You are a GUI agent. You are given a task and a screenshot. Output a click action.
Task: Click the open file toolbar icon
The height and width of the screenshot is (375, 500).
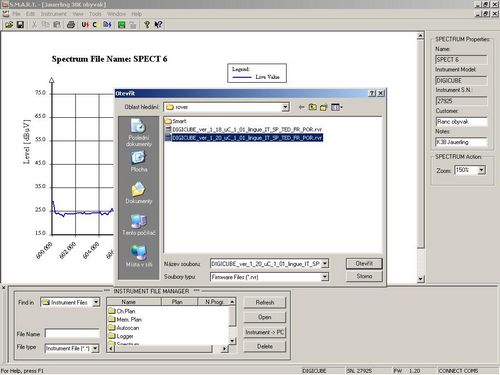click(9, 25)
